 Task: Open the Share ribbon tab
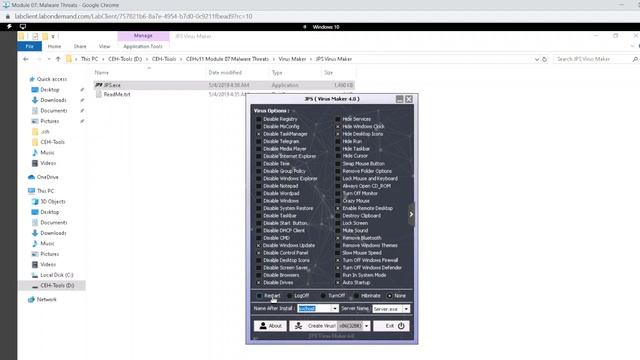(80, 47)
